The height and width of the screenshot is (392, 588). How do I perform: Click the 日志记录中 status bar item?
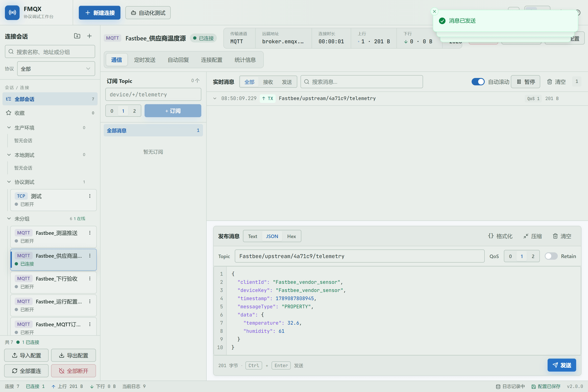510,386
